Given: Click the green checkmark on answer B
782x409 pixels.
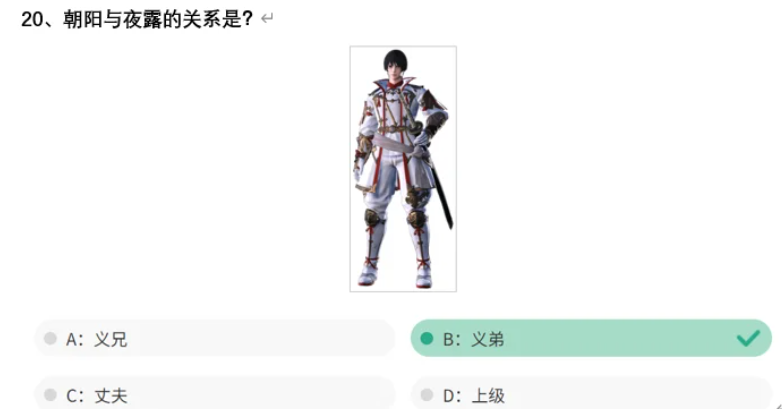Looking at the screenshot, I should (748, 338).
